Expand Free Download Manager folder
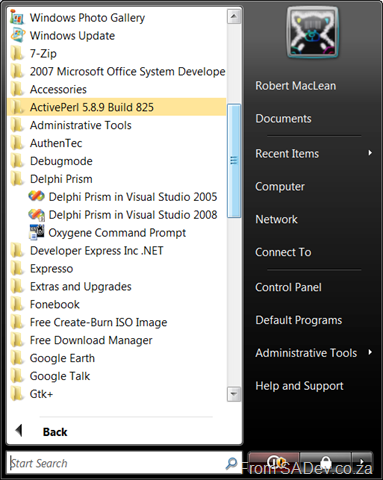 point(116,340)
